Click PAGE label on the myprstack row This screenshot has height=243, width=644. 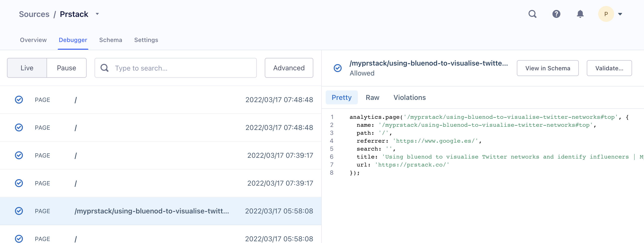click(43, 211)
